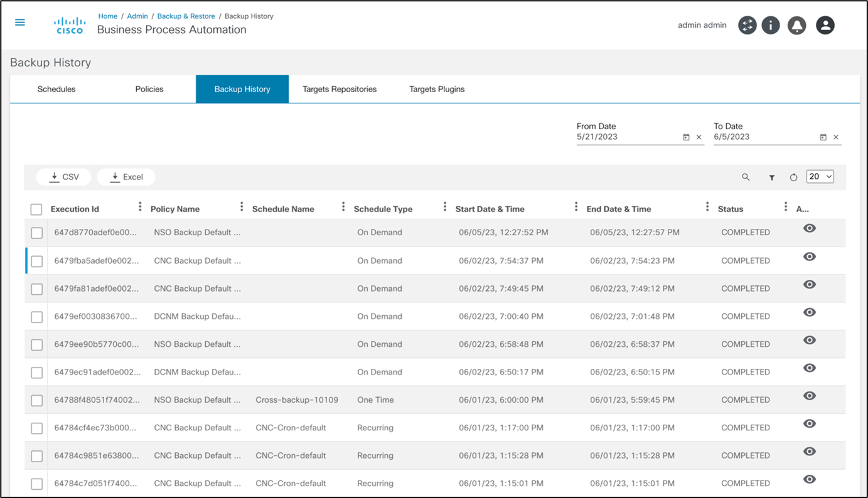
Task: Download the CSV export
Action: (64, 177)
